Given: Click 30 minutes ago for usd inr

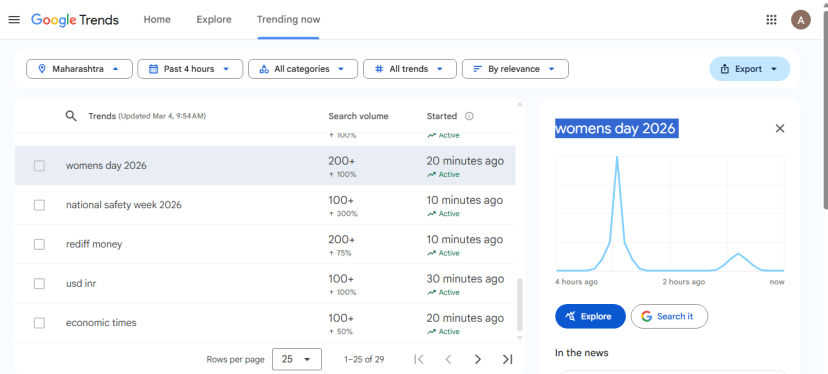Looking at the screenshot, I should [x=465, y=278].
